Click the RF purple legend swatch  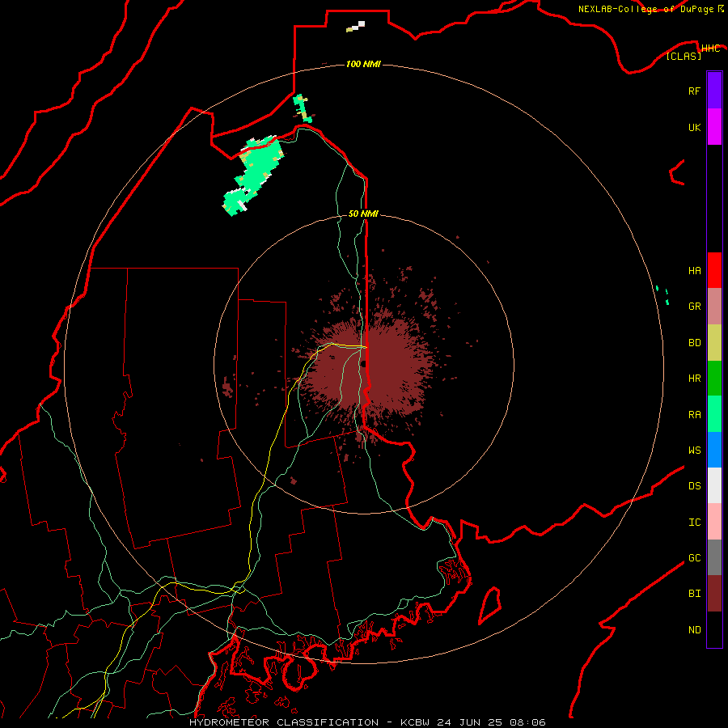pyautogui.click(x=714, y=91)
